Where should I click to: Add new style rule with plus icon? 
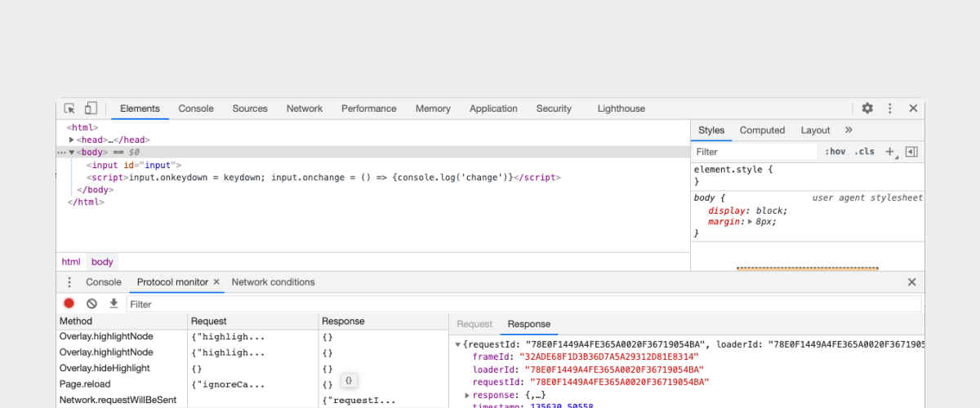(x=891, y=152)
